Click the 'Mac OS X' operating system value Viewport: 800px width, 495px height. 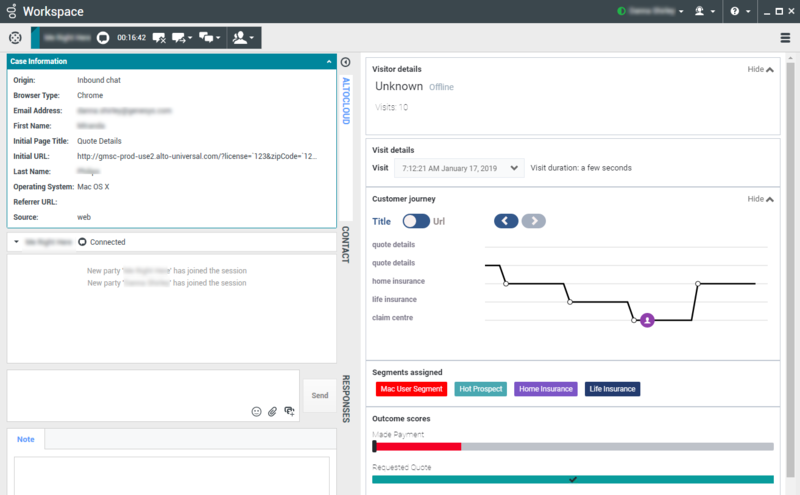click(93, 187)
